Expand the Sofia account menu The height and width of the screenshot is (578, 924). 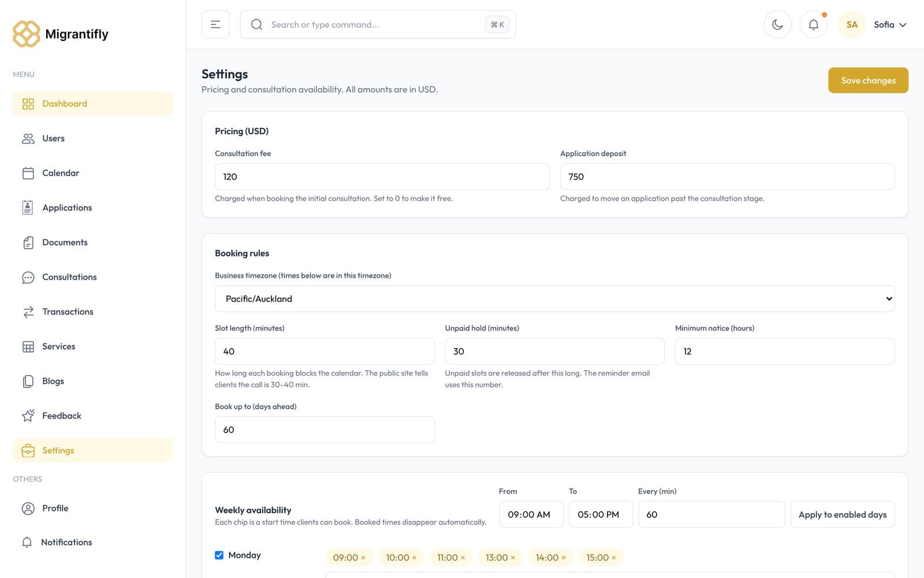pyautogui.click(x=890, y=24)
